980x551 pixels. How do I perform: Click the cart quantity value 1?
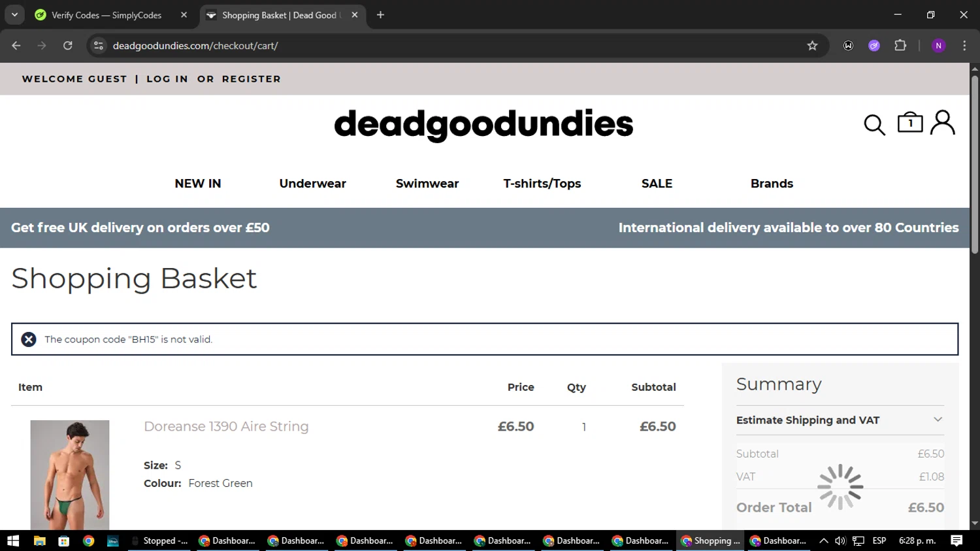584,427
